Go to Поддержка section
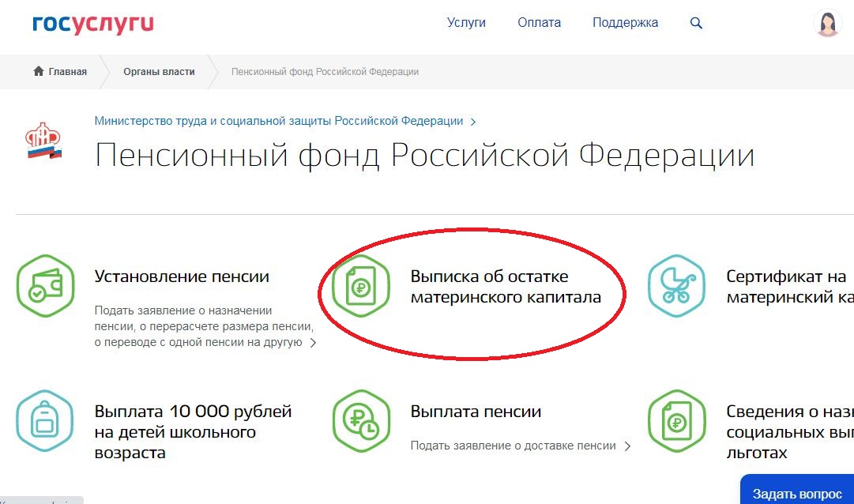This screenshot has width=854, height=504. coord(625,23)
